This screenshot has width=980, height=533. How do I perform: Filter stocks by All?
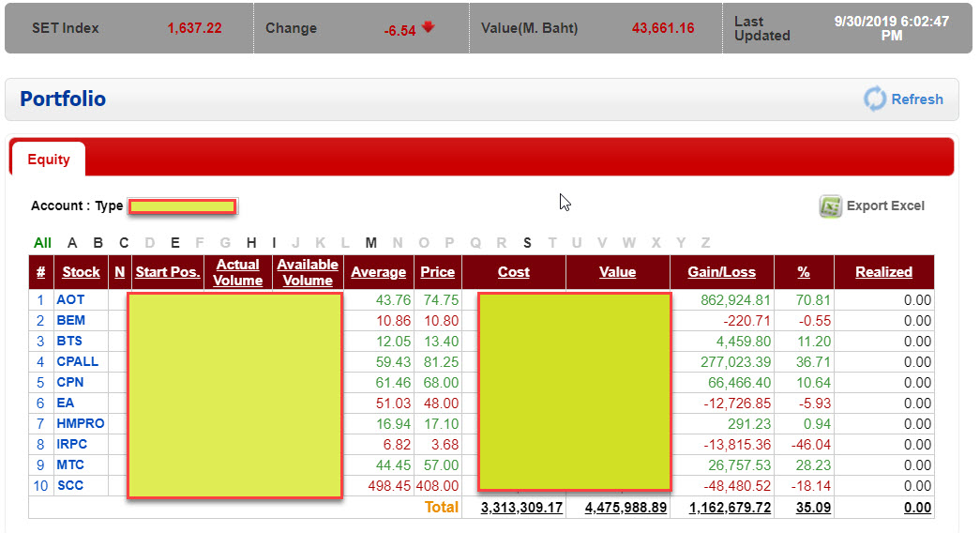[x=42, y=243]
